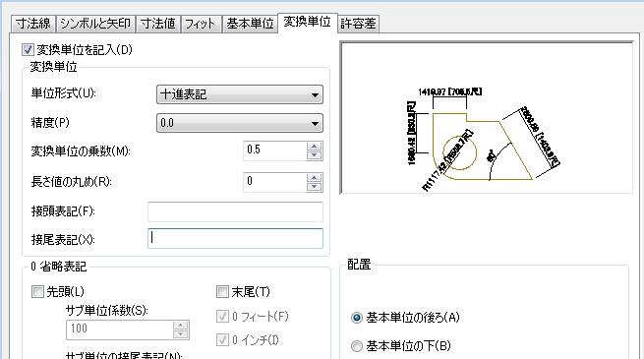644x359 pixels.
Task: Decrease the 変換単位の乗数 value with down arrow
Action: [315, 155]
